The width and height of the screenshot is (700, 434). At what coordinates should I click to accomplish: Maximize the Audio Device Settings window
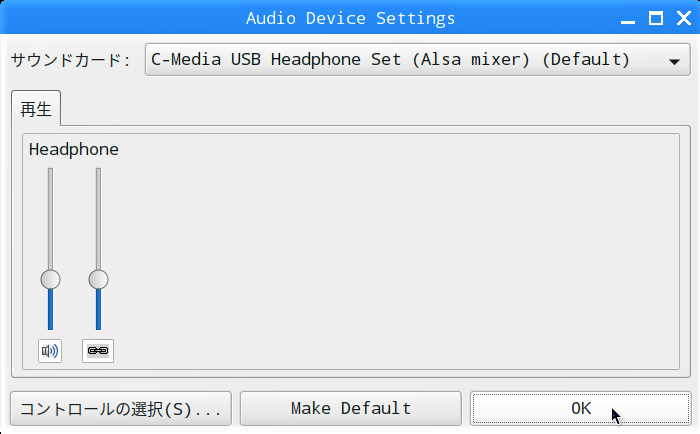coord(656,18)
